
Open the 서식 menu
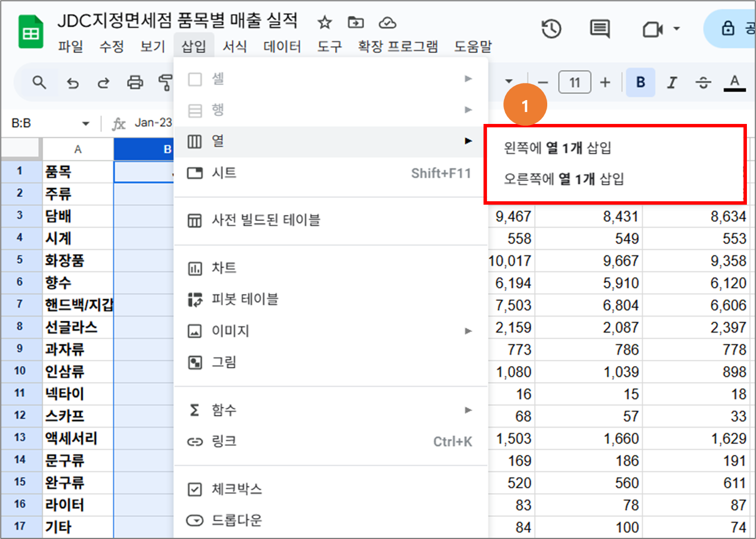click(234, 47)
